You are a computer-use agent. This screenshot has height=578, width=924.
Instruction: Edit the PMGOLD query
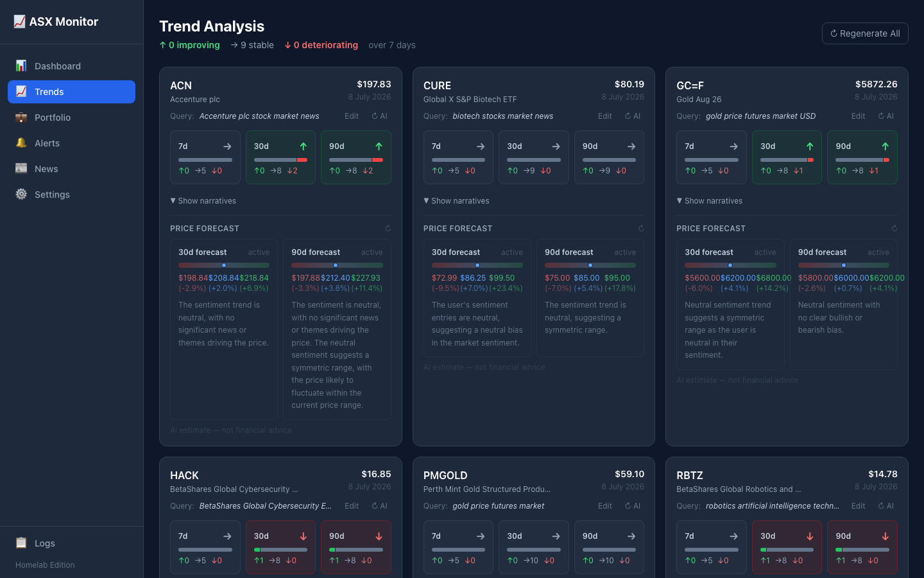click(x=605, y=506)
